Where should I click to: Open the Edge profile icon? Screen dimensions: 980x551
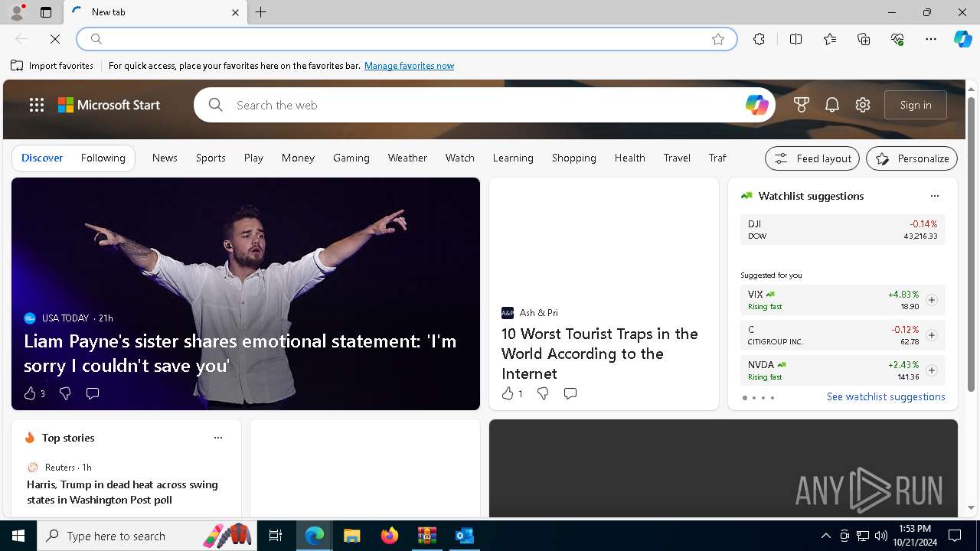17,12
